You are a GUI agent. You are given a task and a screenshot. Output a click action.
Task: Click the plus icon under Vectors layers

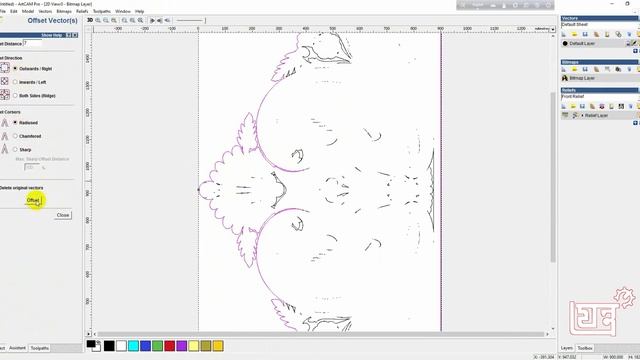pos(635,51)
